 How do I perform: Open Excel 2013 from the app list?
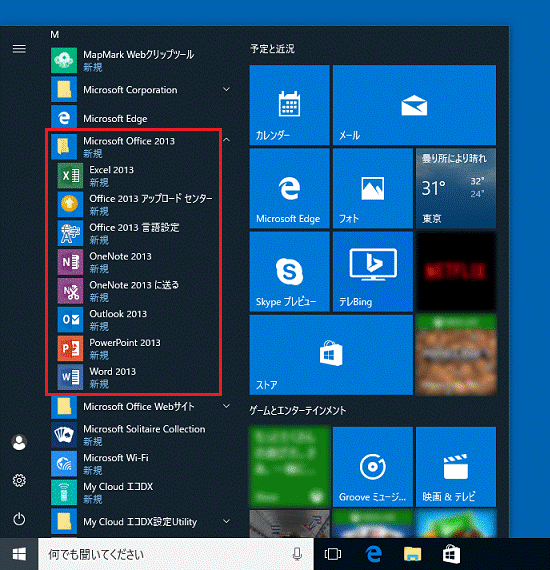coord(138,176)
